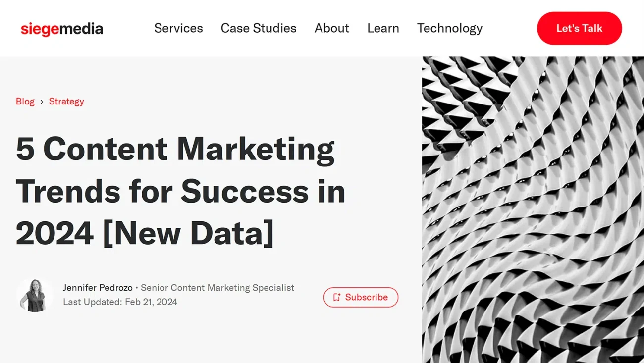Go to the About page in the navigation

tap(332, 28)
